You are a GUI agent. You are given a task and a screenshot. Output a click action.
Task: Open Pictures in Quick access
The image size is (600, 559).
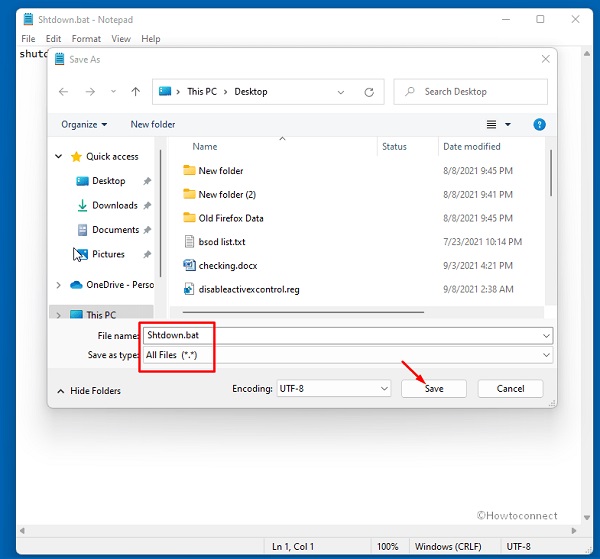(x=108, y=254)
